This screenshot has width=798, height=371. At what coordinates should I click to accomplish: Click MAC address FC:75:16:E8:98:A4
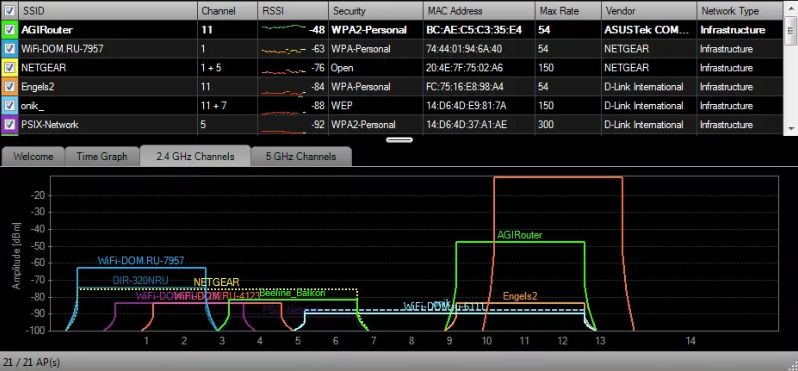pyautogui.click(x=465, y=87)
